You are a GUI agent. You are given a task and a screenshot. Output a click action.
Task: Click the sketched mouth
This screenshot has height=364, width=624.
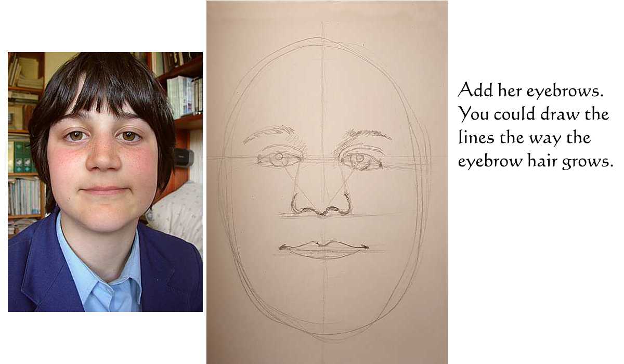point(324,249)
